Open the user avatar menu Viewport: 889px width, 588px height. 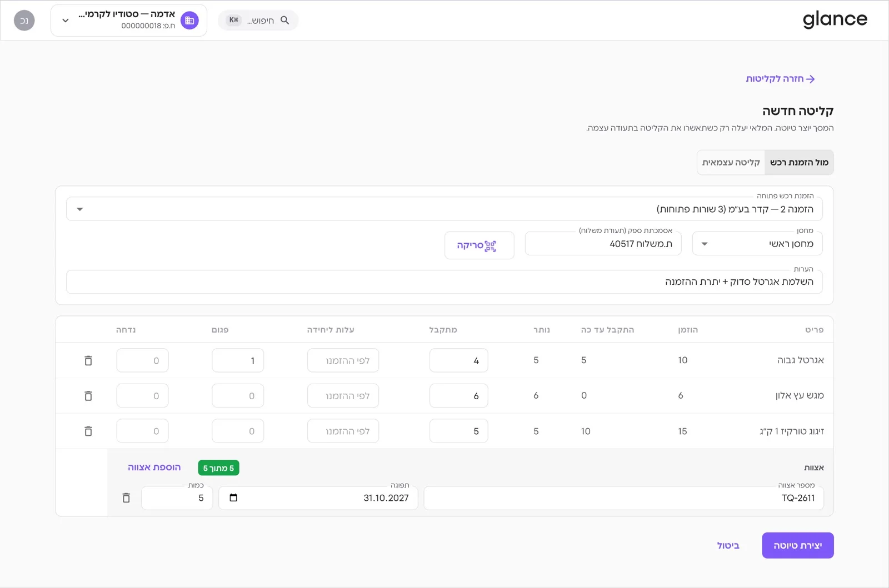(24, 21)
